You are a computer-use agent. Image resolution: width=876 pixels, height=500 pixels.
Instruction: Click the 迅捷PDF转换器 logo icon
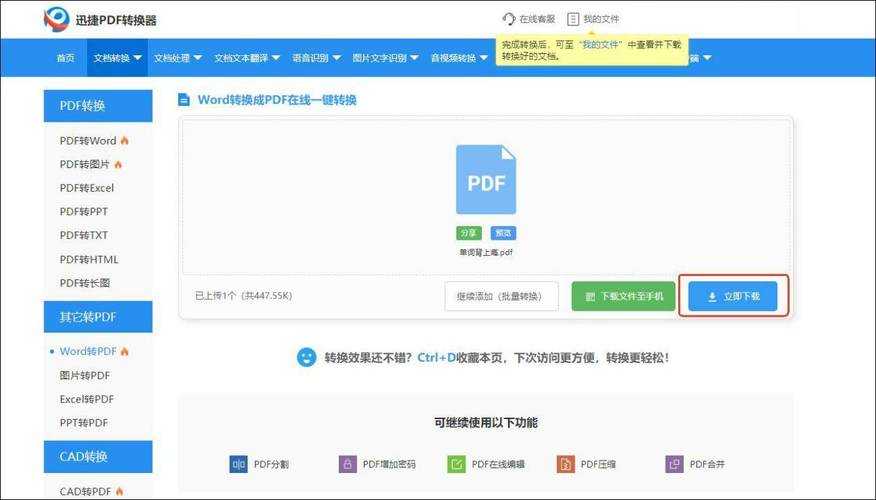tap(57, 19)
